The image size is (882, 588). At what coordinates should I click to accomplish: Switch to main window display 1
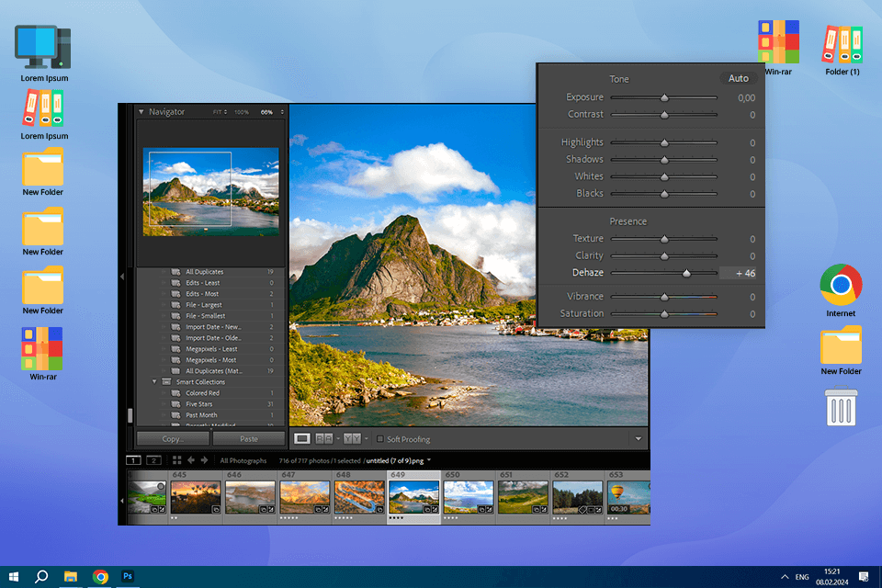pos(133,460)
